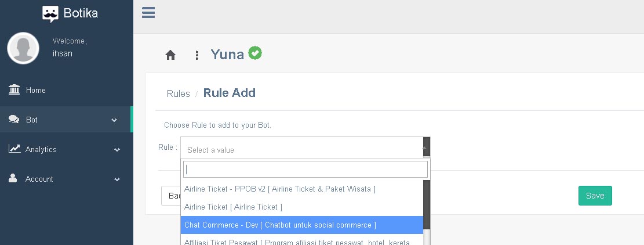
Task: Click the home icon beside Yuna
Action: [x=170, y=55]
